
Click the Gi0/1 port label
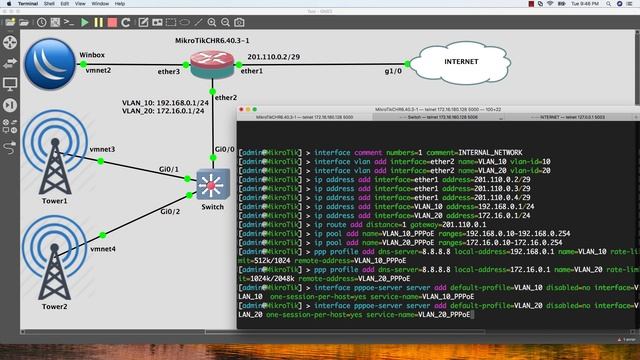169,169
